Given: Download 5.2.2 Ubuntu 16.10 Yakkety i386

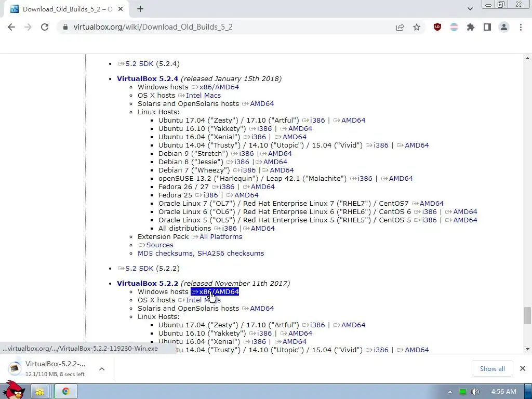Looking at the screenshot, I should click(x=261, y=334).
